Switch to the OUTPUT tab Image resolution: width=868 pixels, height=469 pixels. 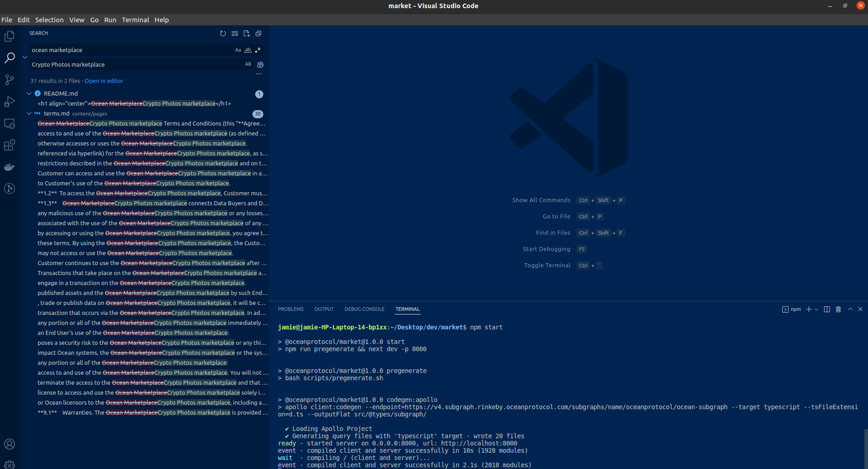pos(324,309)
